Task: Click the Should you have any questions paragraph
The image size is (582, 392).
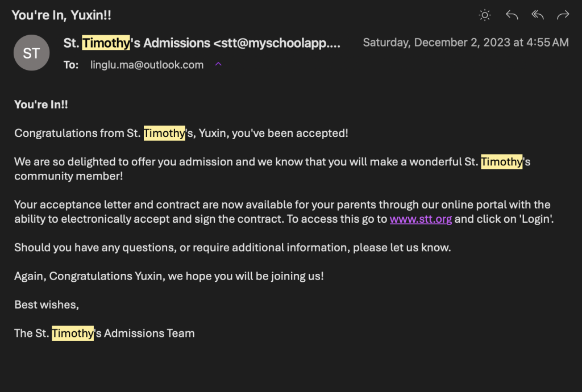Action: (232, 247)
